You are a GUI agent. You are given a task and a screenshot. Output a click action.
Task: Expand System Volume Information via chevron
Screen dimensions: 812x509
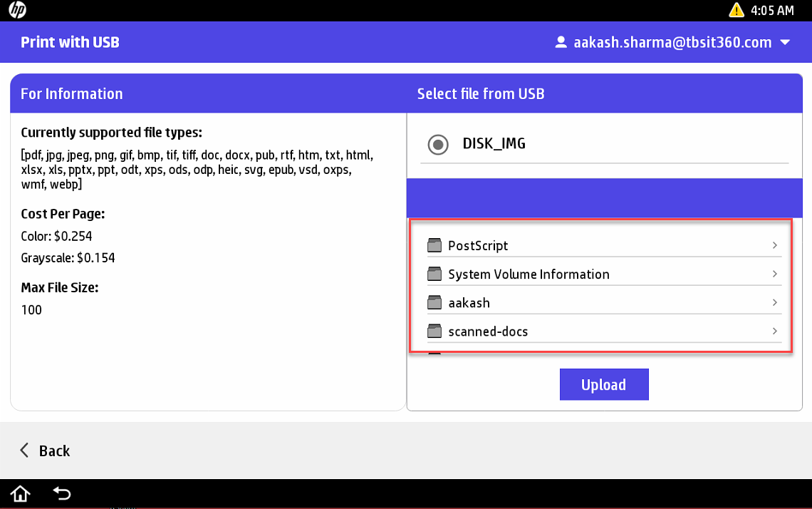[775, 274]
